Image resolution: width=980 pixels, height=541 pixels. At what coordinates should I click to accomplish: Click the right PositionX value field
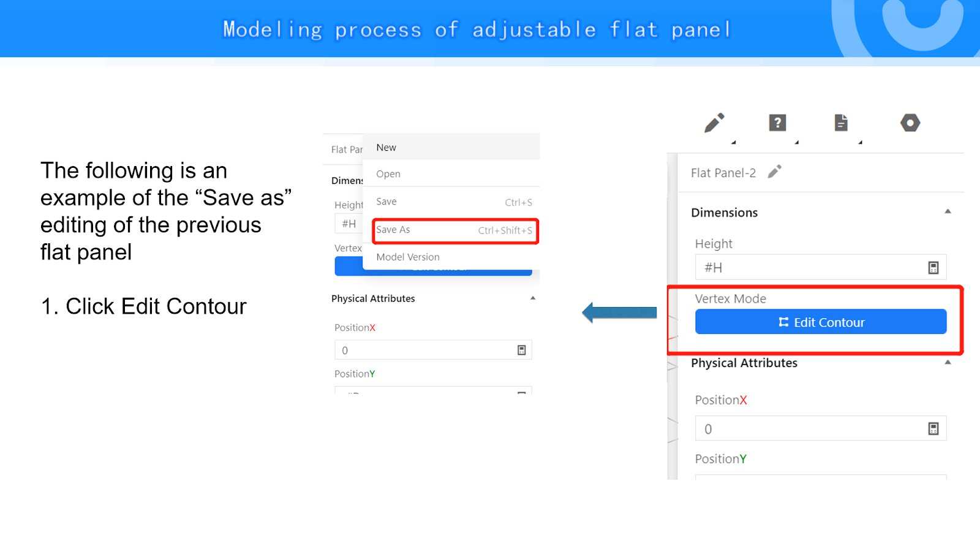tap(809, 429)
